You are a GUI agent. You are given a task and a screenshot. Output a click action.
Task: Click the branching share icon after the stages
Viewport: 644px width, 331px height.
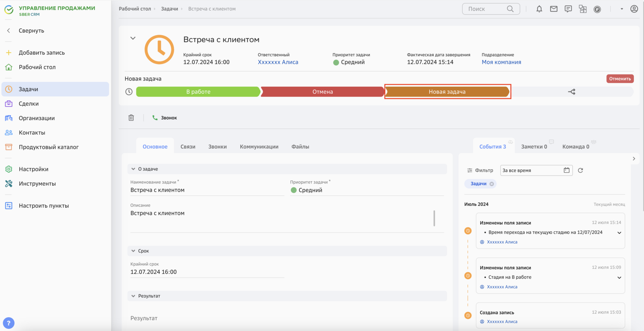click(x=572, y=92)
